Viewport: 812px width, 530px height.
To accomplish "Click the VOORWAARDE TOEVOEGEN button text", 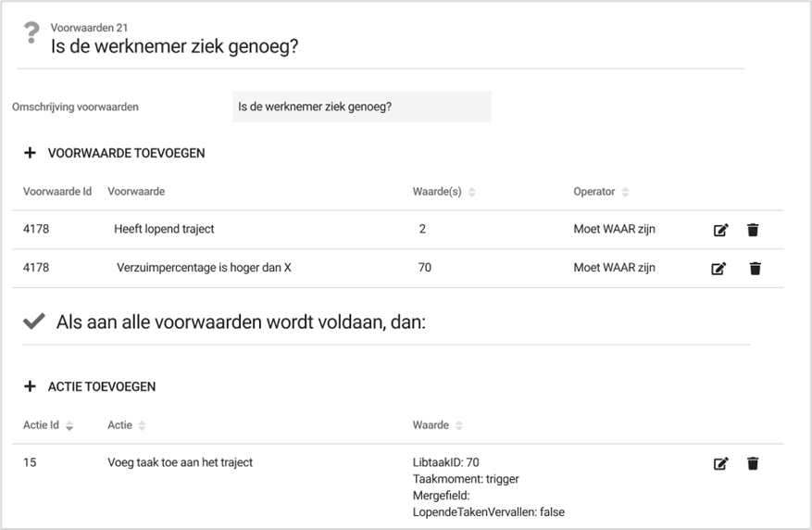I will tap(126, 153).
